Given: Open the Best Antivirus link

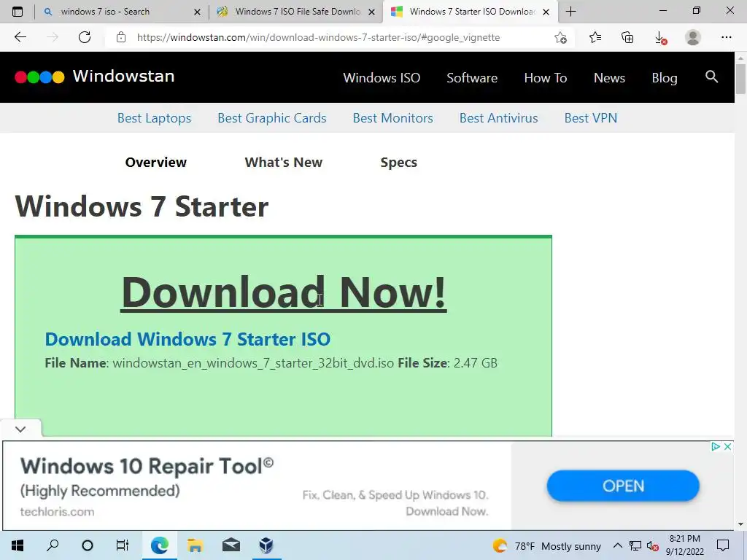Looking at the screenshot, I should 499,118.
